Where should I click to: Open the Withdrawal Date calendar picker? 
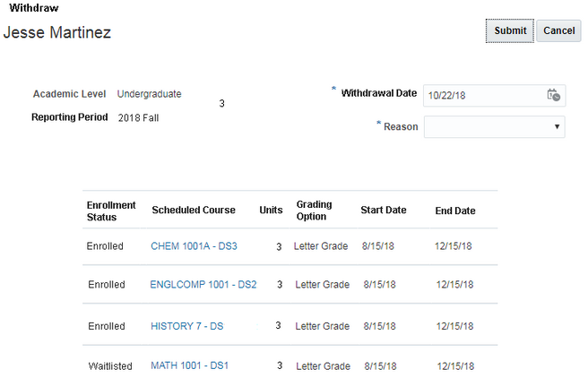tap(553, 95)
